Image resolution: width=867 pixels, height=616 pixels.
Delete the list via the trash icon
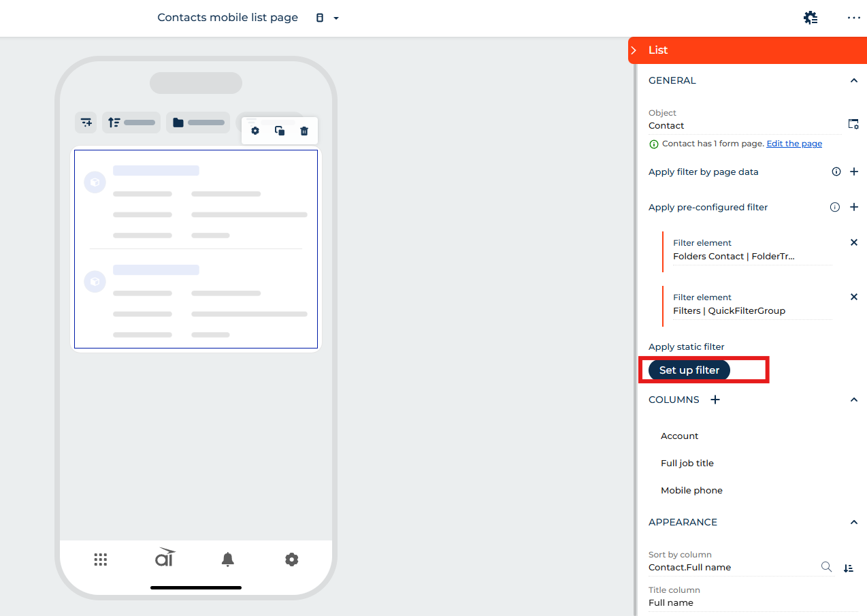click(304, 131)
